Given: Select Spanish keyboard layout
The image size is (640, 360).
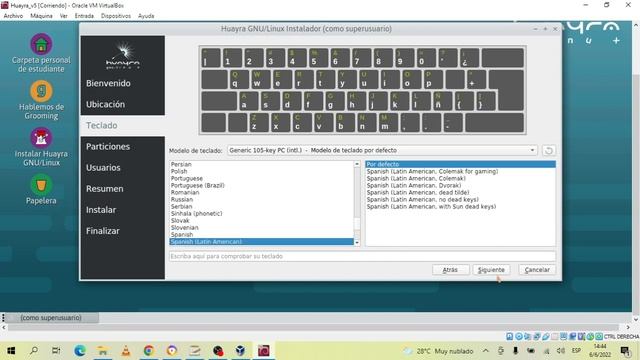Looking at the screenshot, I should (182, 235).
